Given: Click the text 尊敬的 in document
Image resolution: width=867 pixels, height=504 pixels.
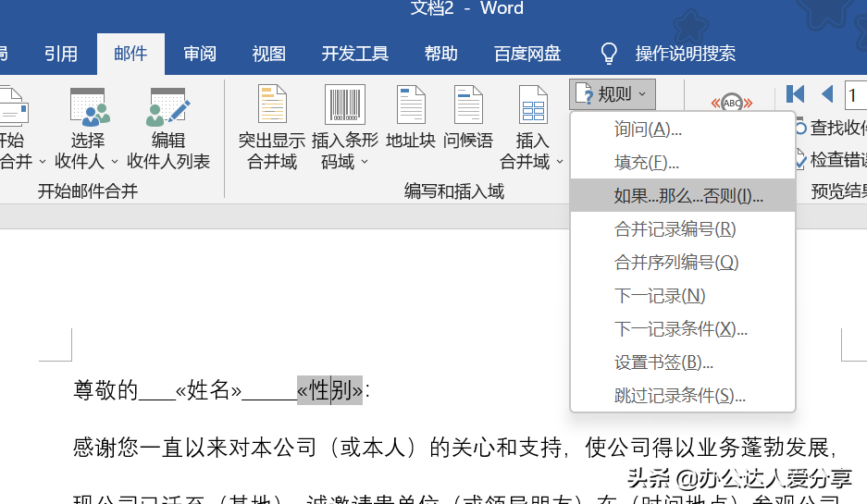Looking at the screenshot, I should click(x=105, y=390).
